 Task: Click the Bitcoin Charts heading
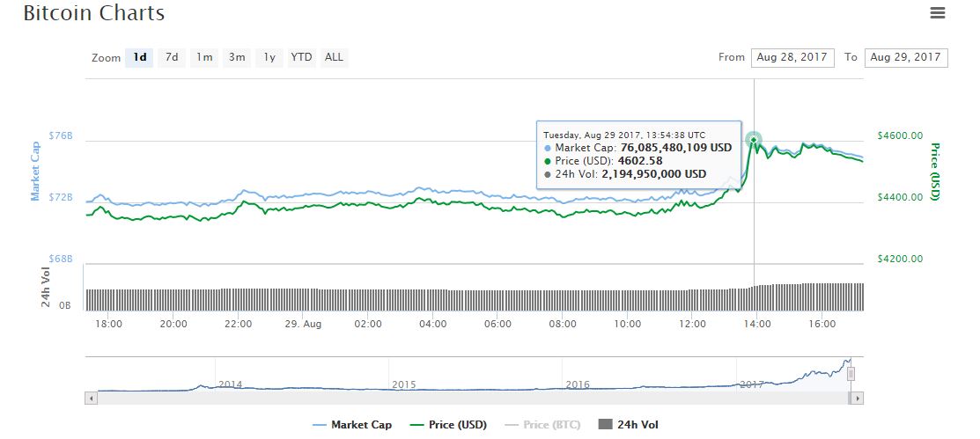(94, 12)
